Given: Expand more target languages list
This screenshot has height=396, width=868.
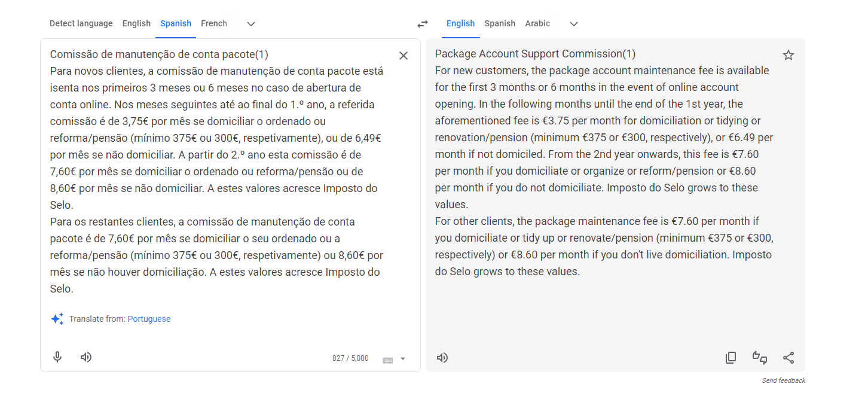Looking at the screenshot, I should coord(574,24).
